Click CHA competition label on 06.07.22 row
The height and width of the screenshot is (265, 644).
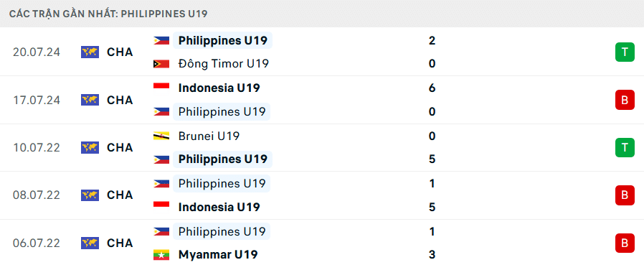pyautogui.click(x=120, y=243)
